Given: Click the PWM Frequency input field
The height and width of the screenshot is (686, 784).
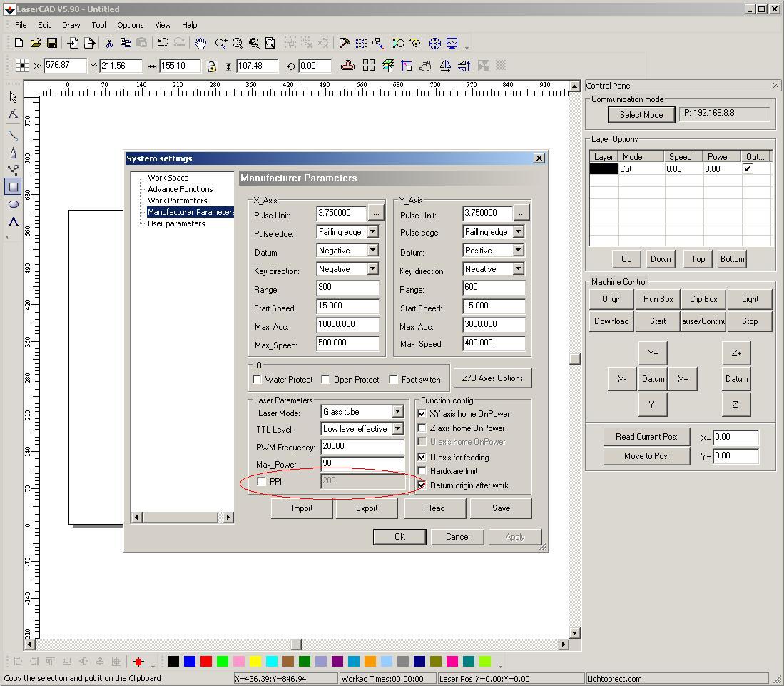Looking at the screenshot, I should (362, 447).
